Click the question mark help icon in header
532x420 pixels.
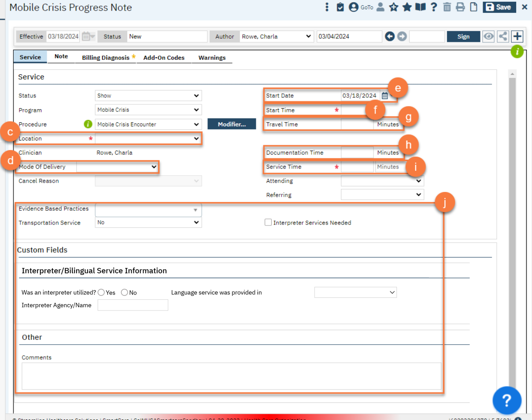434,7
